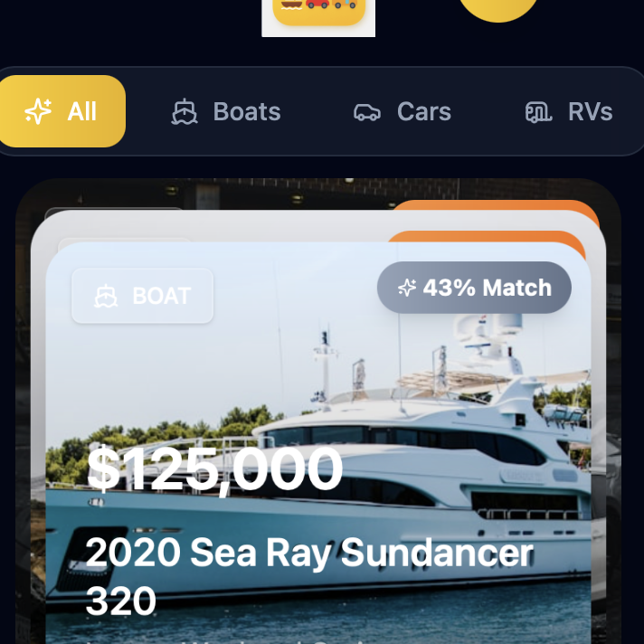Switch to the Cars category tab
This screenshot has height=644, width=644.
tap(402, 112)
